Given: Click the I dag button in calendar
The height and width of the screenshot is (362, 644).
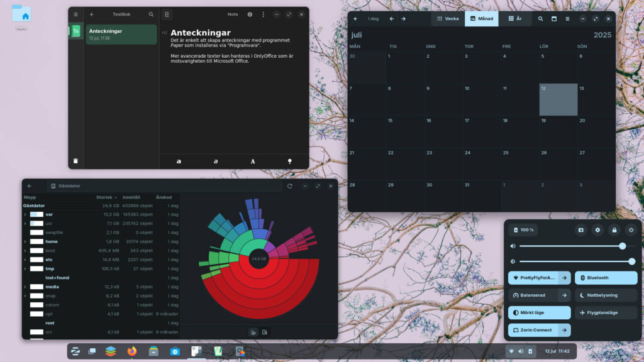Looking at the screenshot, I should 374,19.
